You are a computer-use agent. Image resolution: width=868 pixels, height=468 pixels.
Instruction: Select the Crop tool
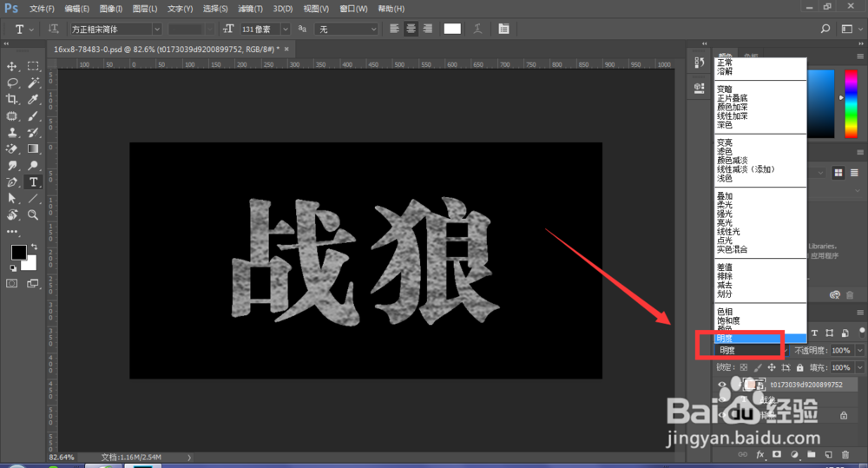point(11,99)
